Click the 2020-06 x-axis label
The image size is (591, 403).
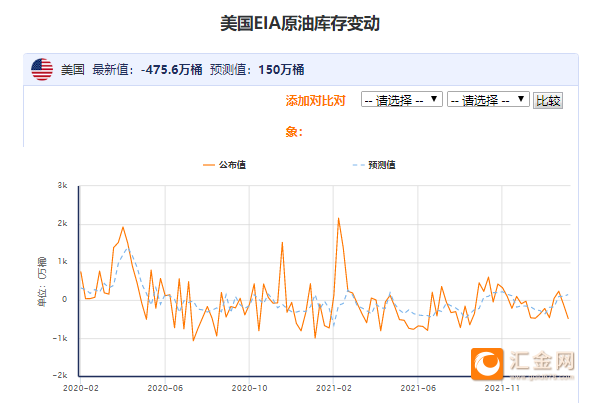point(165,388)
